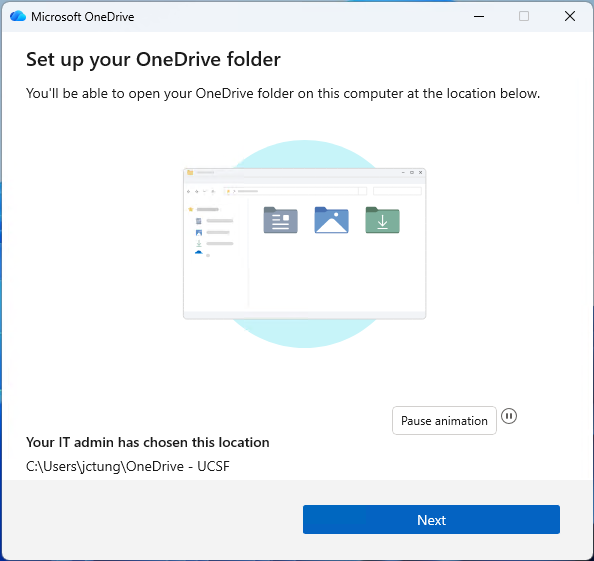Click the OneDrive cloud logo in title bar
This screenshot has height=561, width=594.
(x=17, y=16)
